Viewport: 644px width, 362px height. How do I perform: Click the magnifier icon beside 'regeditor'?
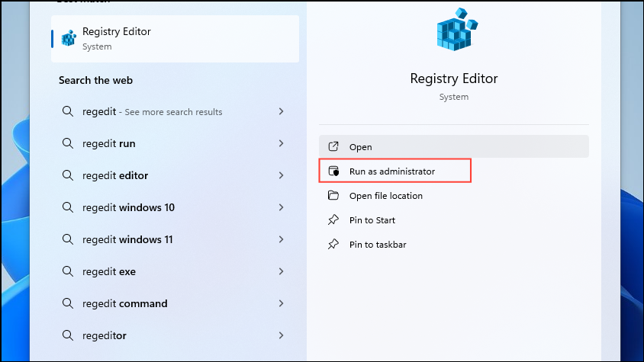[68, 335]
